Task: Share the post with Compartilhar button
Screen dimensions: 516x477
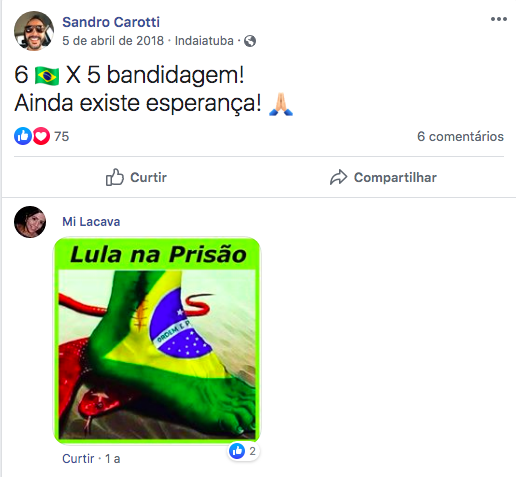Action: (383, 177)
